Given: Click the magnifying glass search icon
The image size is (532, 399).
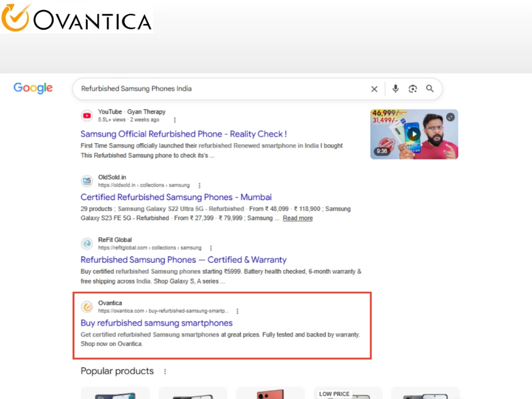Looking at the screenshot, I should coord(430,88).
